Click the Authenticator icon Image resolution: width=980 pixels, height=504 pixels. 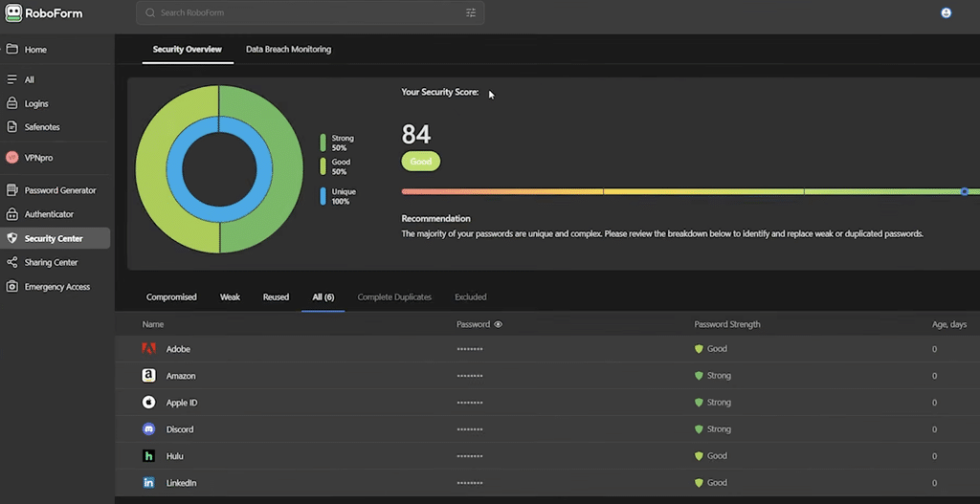(11, 214)
